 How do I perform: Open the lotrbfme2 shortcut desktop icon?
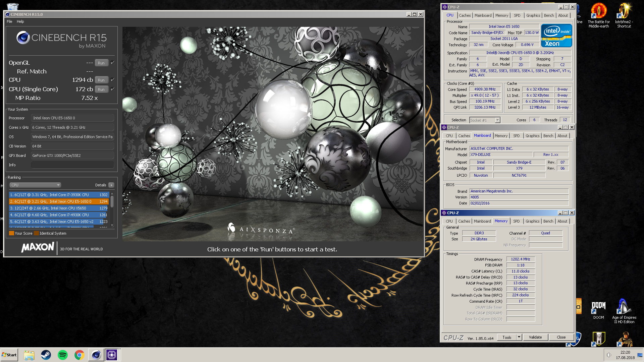click(x=624, y=15)
